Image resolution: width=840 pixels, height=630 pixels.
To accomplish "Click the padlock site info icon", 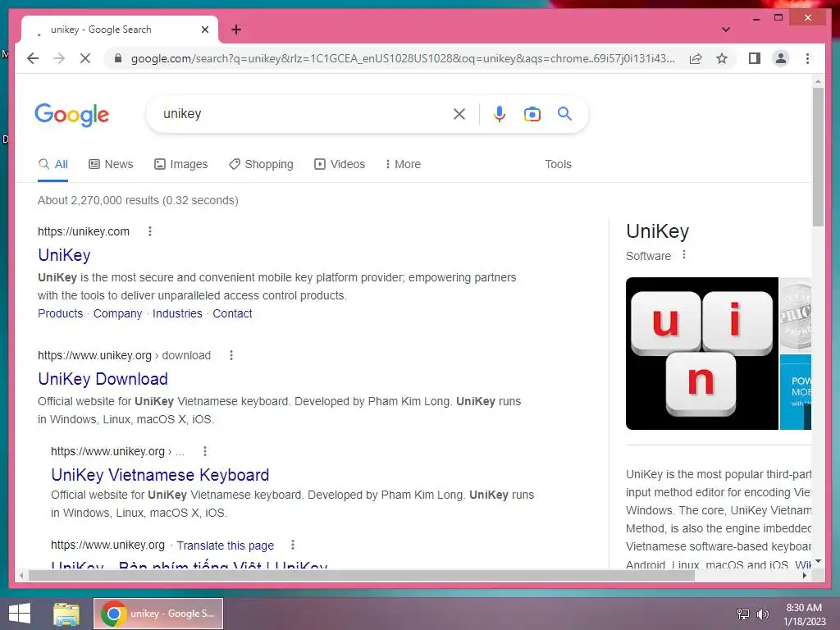I will (118, 58).
